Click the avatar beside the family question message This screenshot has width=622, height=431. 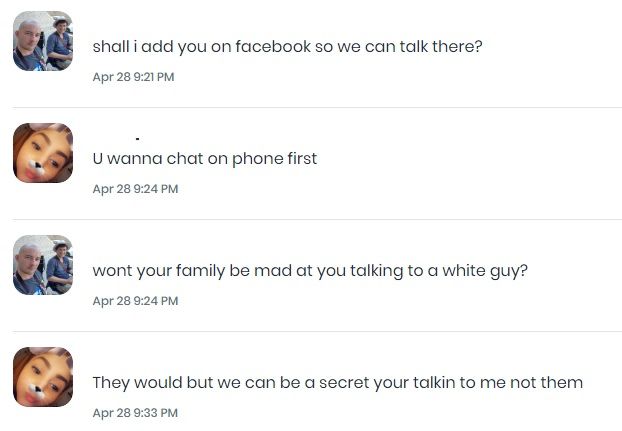click(42, 265)
